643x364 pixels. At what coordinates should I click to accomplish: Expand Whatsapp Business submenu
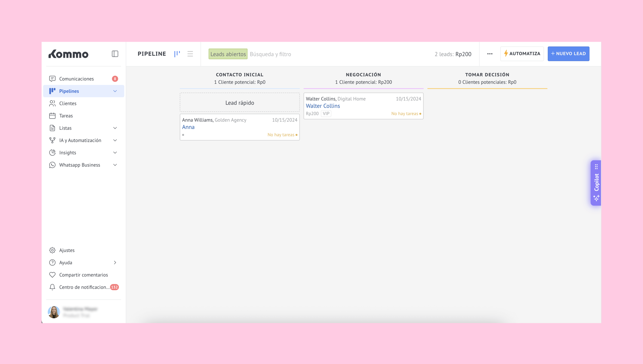click(x=115, y=165)
